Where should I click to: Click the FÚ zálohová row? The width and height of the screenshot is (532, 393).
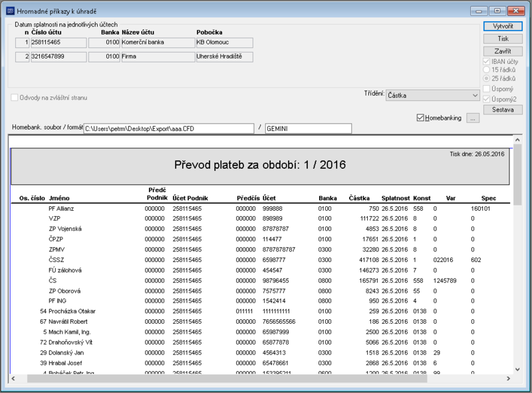[x=261, y=270]
